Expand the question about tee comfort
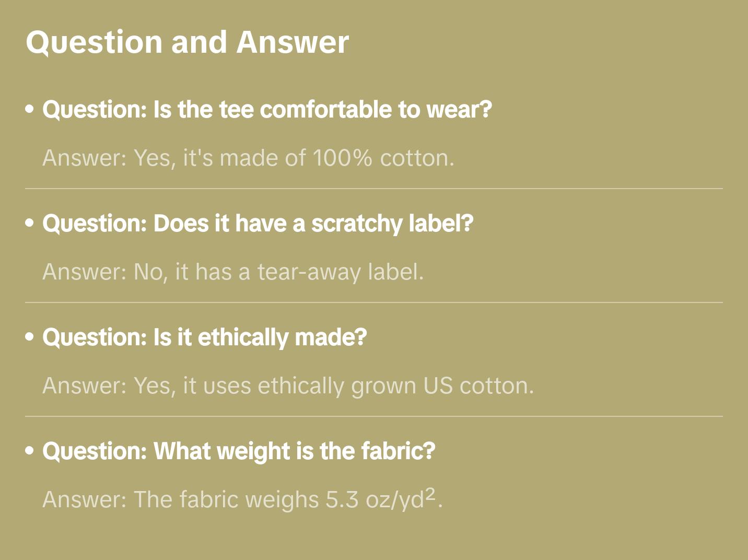The width and height of the screenshot is (748, 560). point(267,110)
